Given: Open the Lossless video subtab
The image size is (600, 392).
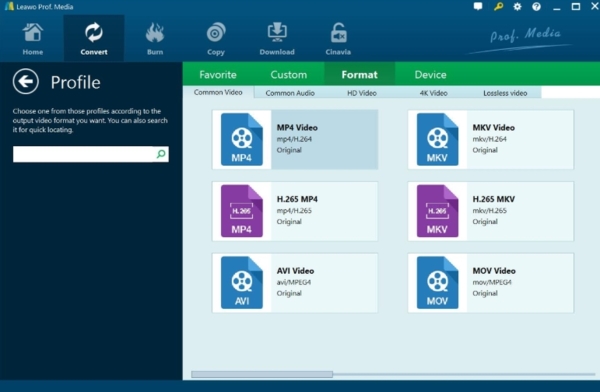Looking at the screenshot, I should (x=505, y=93).
